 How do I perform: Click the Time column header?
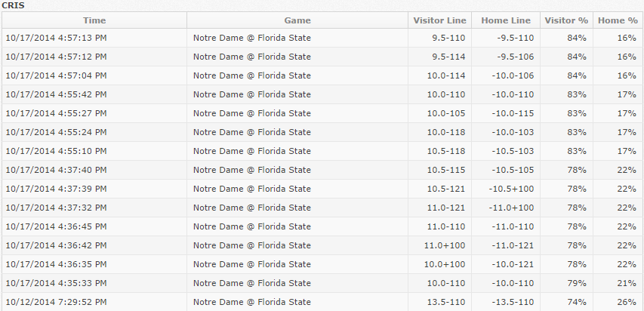[94, 20]
